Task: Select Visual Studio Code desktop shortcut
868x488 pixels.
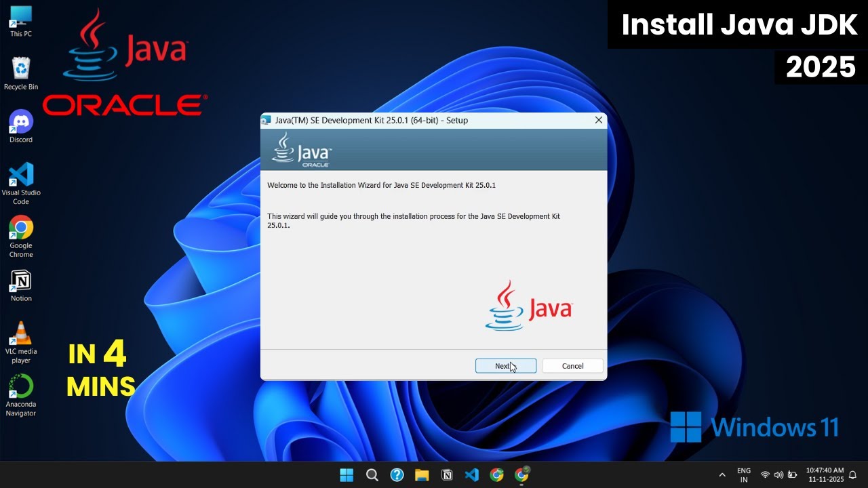Action: [21, 184]
